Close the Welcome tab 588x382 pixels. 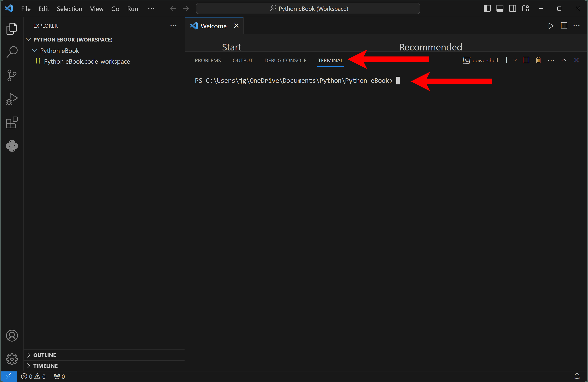coord(236,26)
